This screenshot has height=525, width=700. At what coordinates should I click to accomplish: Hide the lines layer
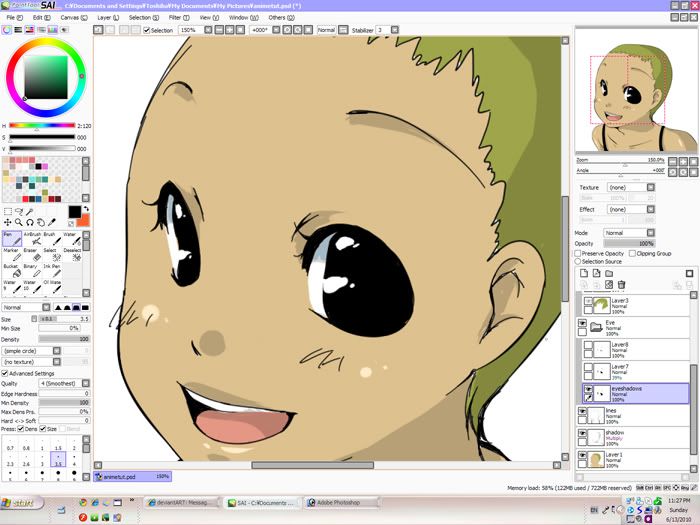tap(583, 411)
